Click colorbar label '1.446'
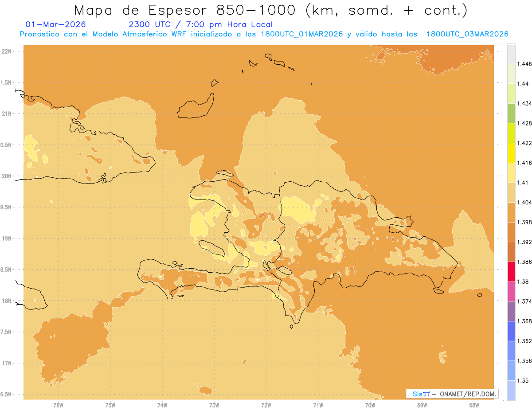Viewport: 532px width, 411px height. coord(524,64)
